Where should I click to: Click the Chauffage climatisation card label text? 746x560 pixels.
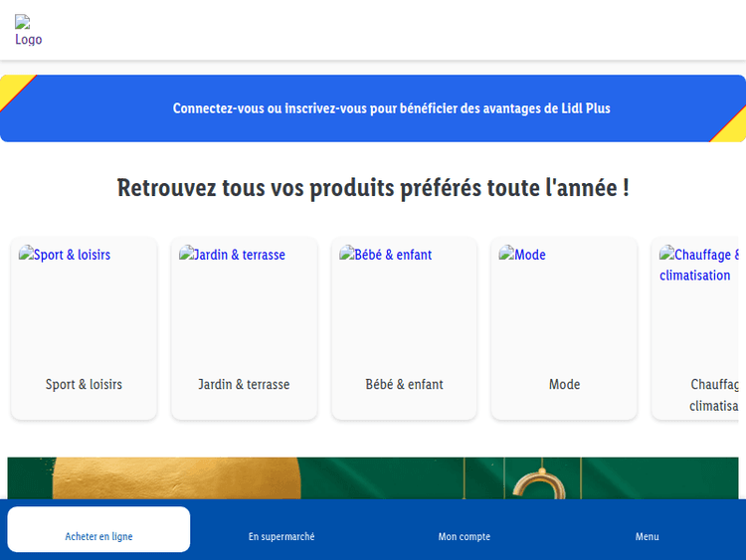pyautogui.click(x=714, y=395)
